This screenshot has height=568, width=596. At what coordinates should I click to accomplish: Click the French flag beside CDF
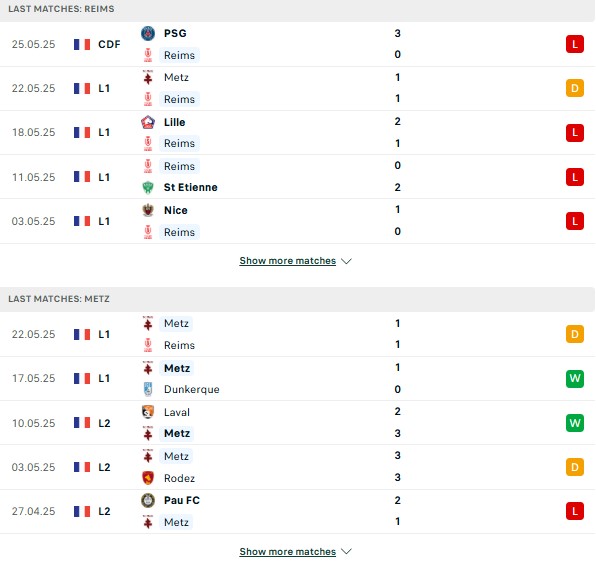pyautogui.click(x=82, y=44)
